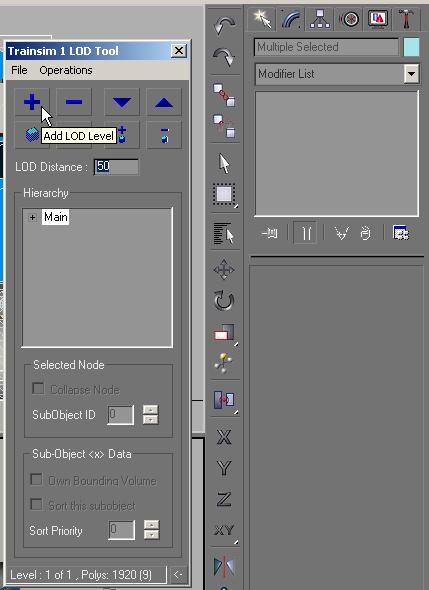Toggle Sort this subobject checkbox
The width and height of the screenshot is (429, 590).
[x=36, y=504]
